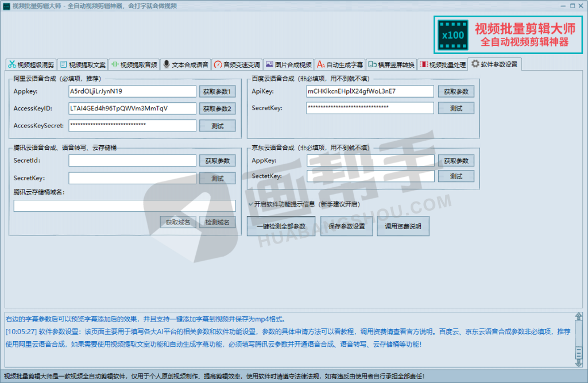Screen dimensions: 588x383
Task: Click 获取参数 for JD AppKey
Action: tap(456, 161)
